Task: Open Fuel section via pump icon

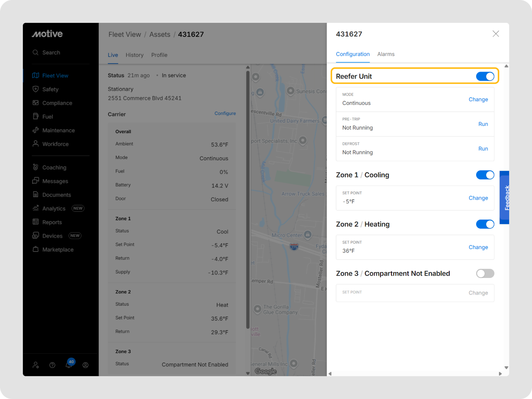Action: click(x=36, y=116)
